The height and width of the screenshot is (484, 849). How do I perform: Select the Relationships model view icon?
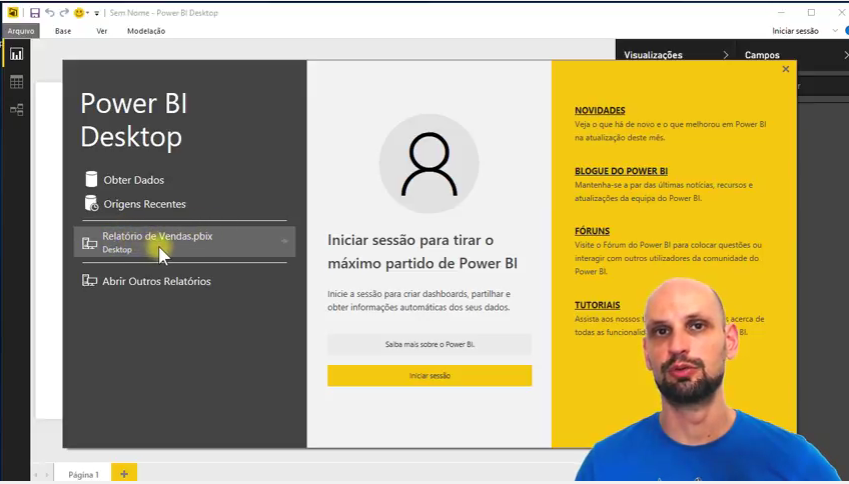pyautogui.click(x=16, y=110)
